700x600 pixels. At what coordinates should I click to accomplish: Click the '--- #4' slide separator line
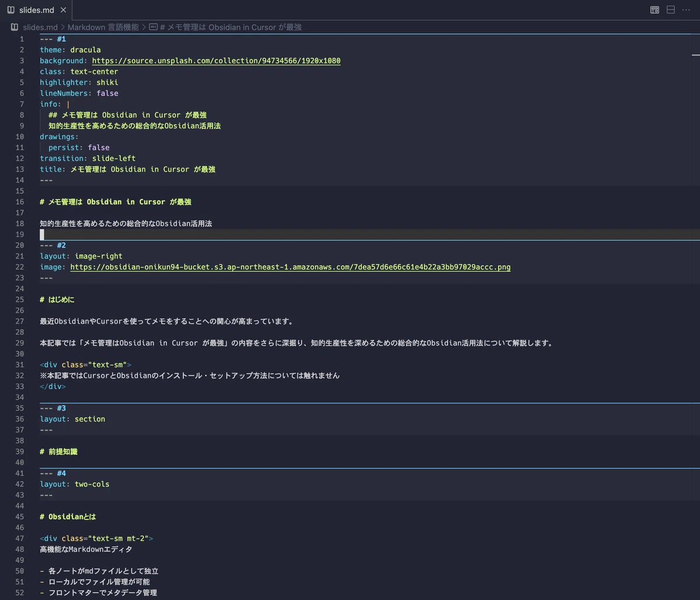pyautogui.click(x=53, y=473)
